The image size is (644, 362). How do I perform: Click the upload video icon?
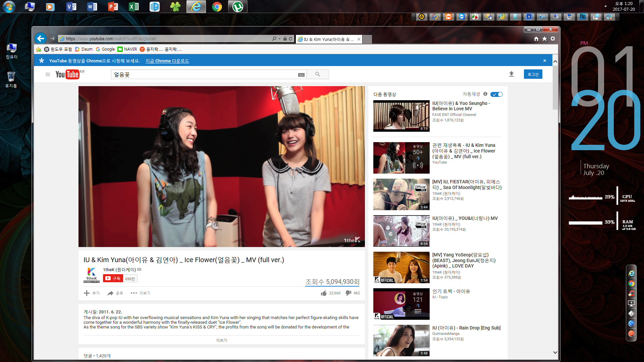(512, 74)
